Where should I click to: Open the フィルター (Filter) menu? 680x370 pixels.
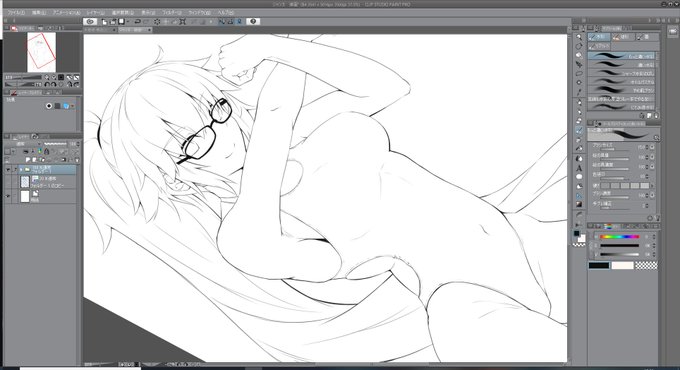172,13
